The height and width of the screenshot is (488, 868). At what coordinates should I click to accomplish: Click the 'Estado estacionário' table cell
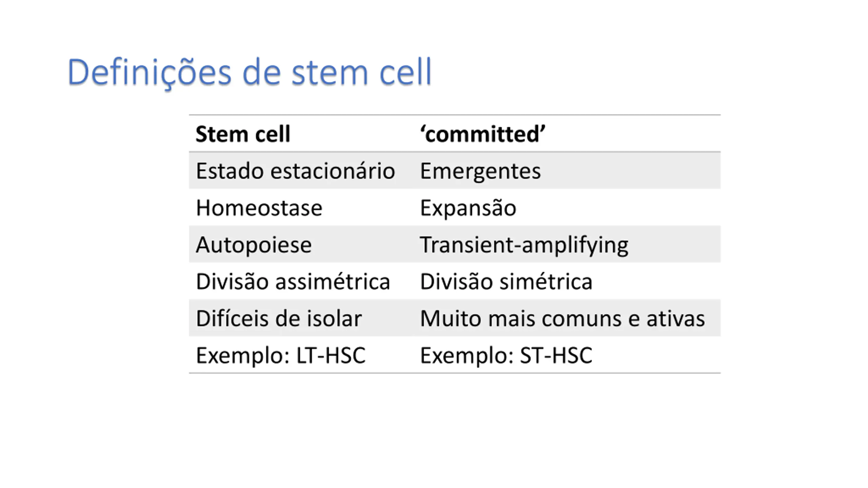(301, 170)
